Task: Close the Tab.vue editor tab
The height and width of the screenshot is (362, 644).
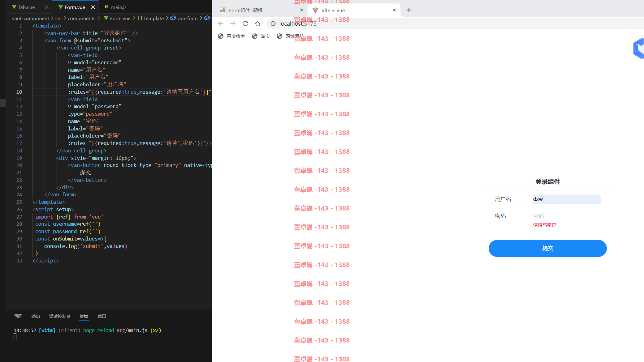Action: click(x=46, y=7)
